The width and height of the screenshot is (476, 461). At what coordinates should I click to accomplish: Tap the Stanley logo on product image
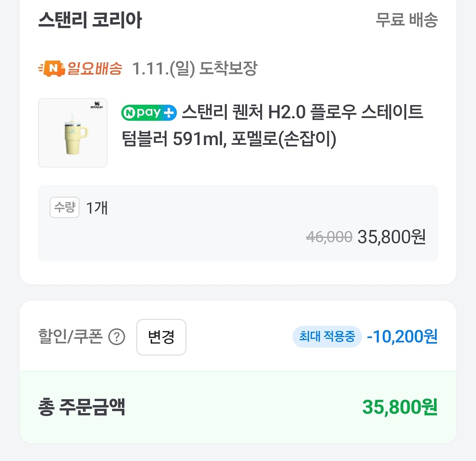[96, 106]
